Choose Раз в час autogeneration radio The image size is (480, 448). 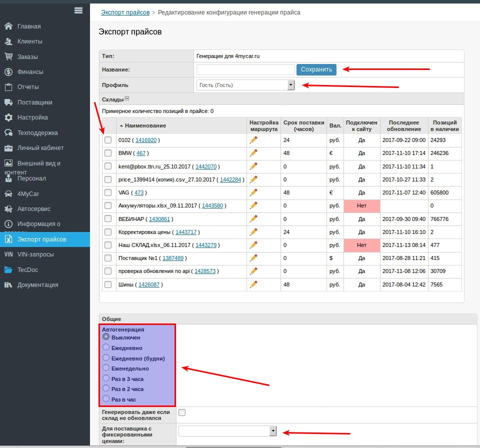point(106,399)
